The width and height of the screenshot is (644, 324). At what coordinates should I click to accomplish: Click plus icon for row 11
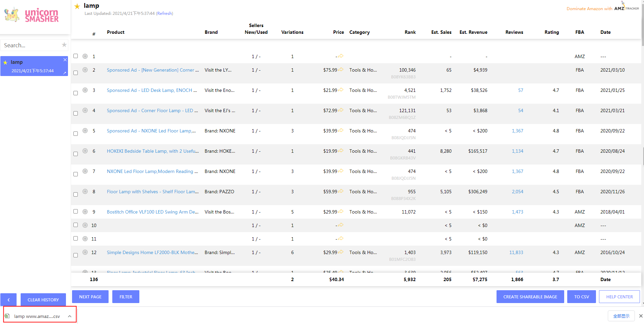click(85, 239)
